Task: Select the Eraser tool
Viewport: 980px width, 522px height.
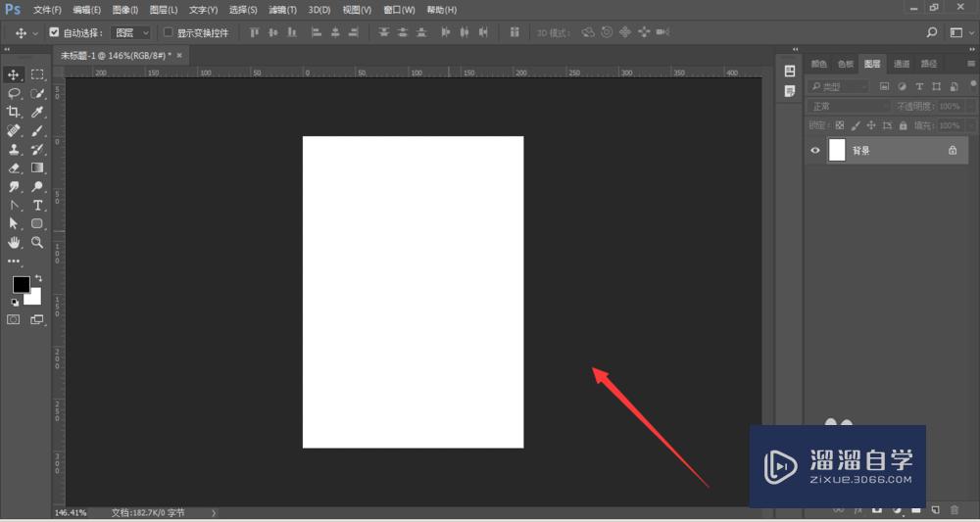Action: (x=13, y=168)
